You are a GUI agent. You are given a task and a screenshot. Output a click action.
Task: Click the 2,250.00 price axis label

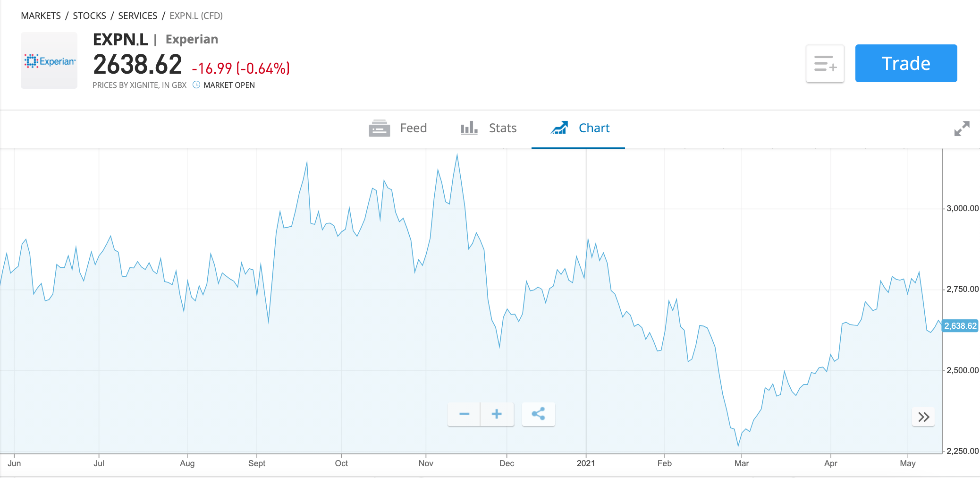[963, 451]
